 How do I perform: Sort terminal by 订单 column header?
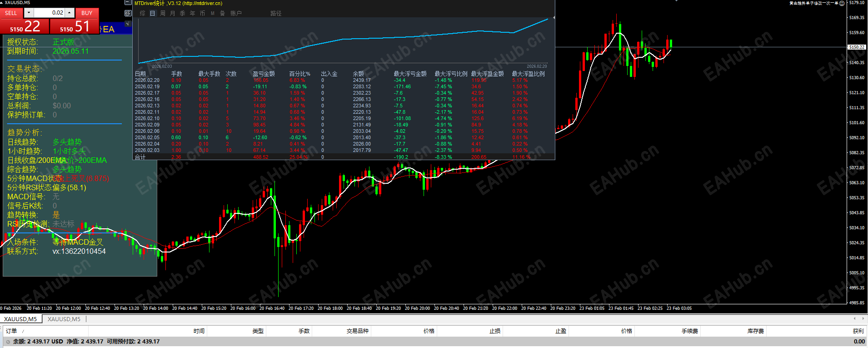point(11,331)
